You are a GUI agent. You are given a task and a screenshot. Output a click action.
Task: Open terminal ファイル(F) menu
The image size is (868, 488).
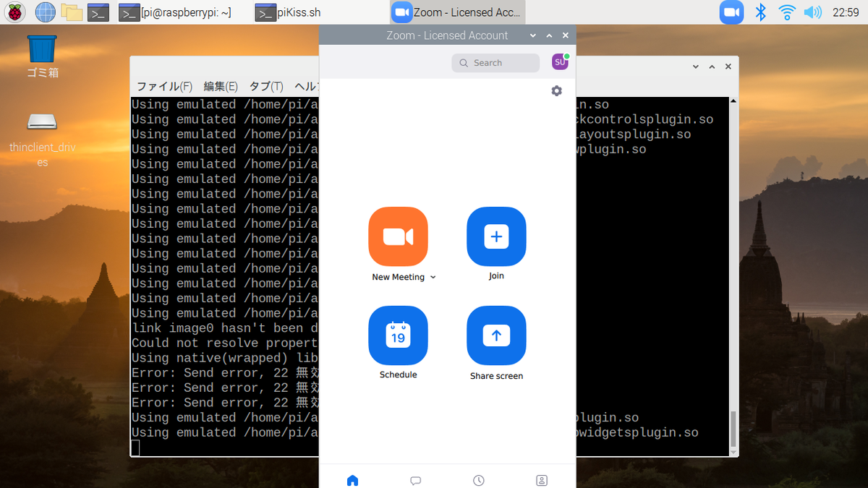[164, 86]
